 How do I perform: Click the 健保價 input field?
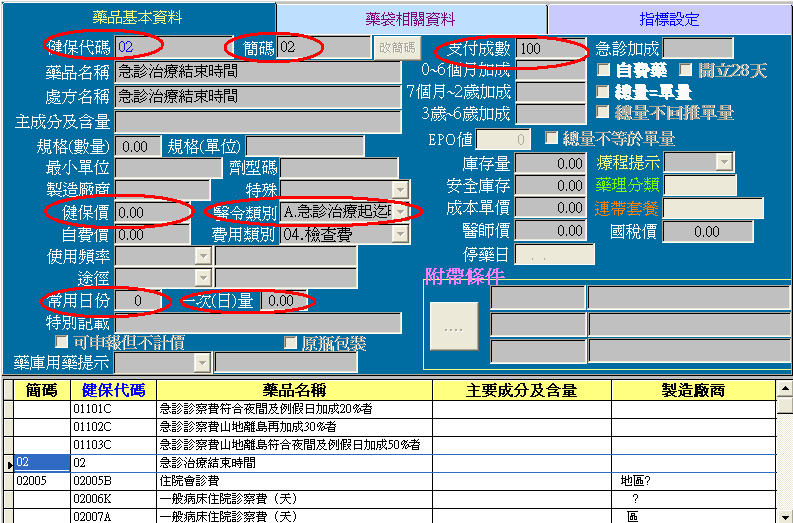pos(151,212)
